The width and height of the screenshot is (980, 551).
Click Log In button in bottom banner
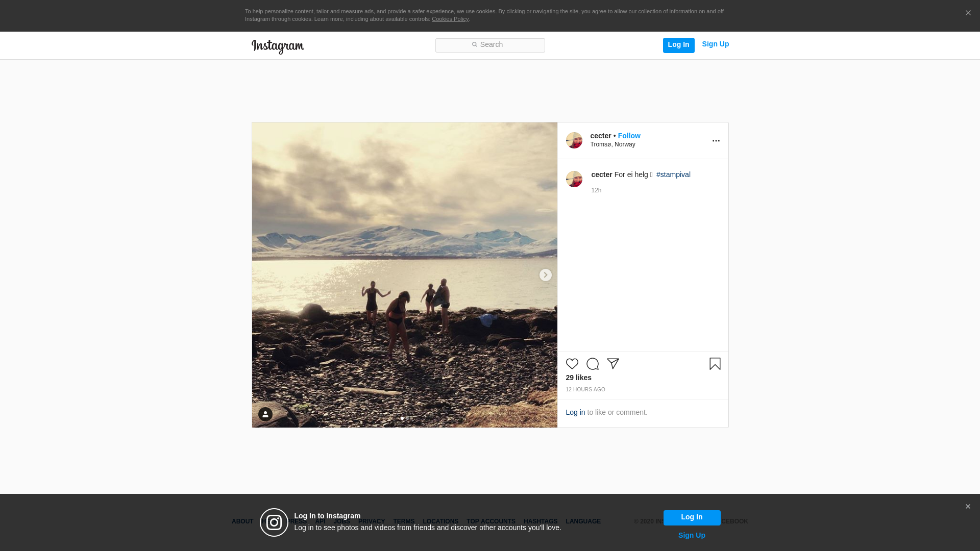[x=692, y=518]
